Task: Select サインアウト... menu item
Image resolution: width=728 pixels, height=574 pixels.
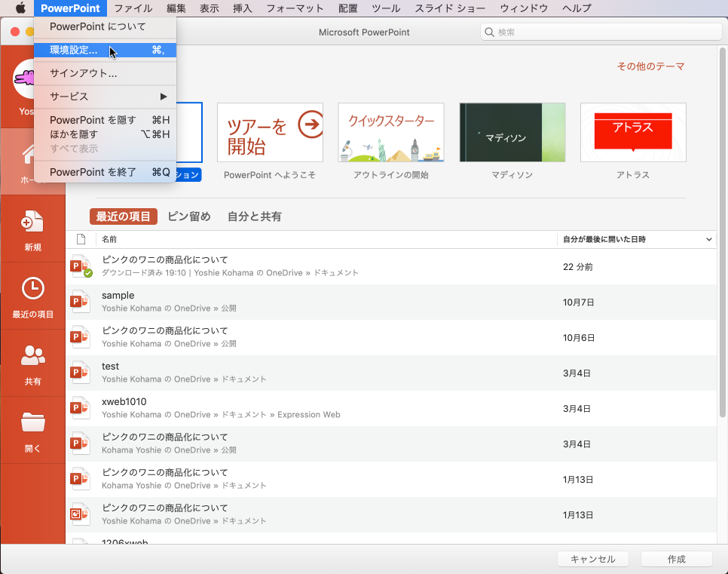Action: click(105, 73)
